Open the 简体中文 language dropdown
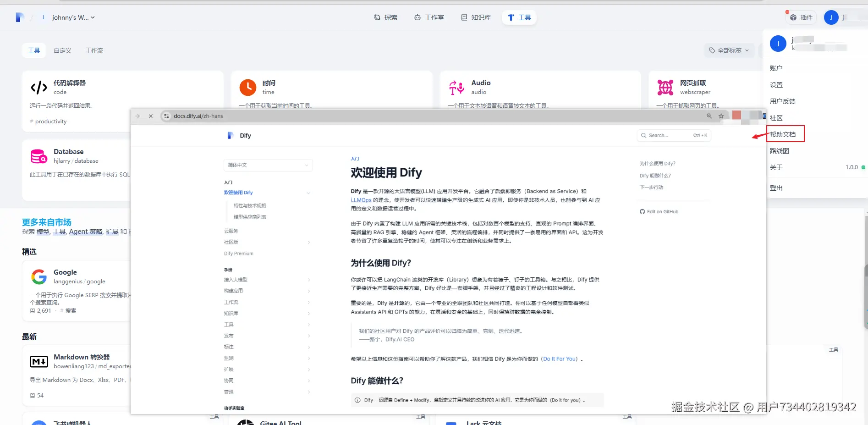The width and height of the screenshot is (868, 425). click(268, 165)
